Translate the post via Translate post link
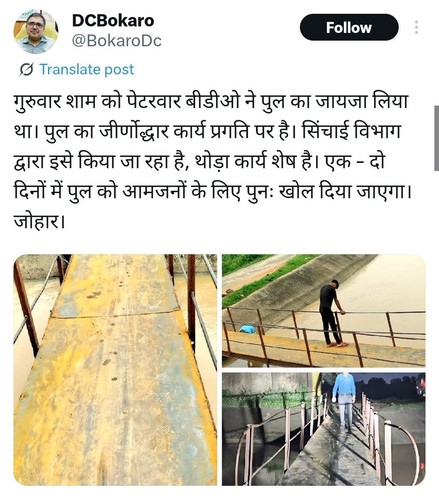 87,69
